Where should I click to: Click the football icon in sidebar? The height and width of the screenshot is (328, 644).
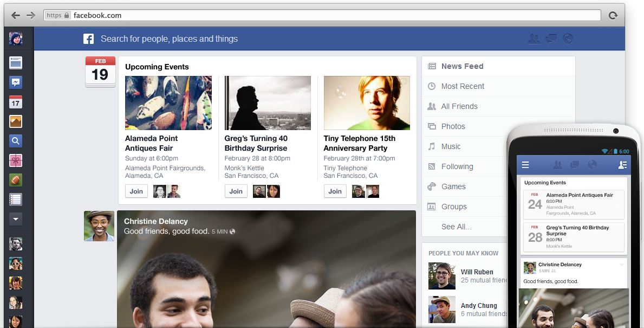16,180
